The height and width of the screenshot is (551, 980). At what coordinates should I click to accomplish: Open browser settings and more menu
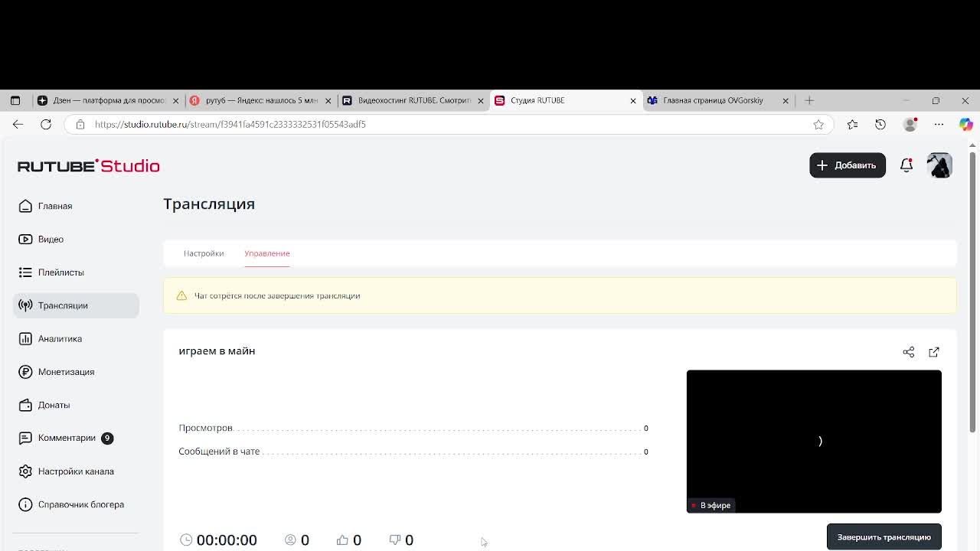[939, 124]
